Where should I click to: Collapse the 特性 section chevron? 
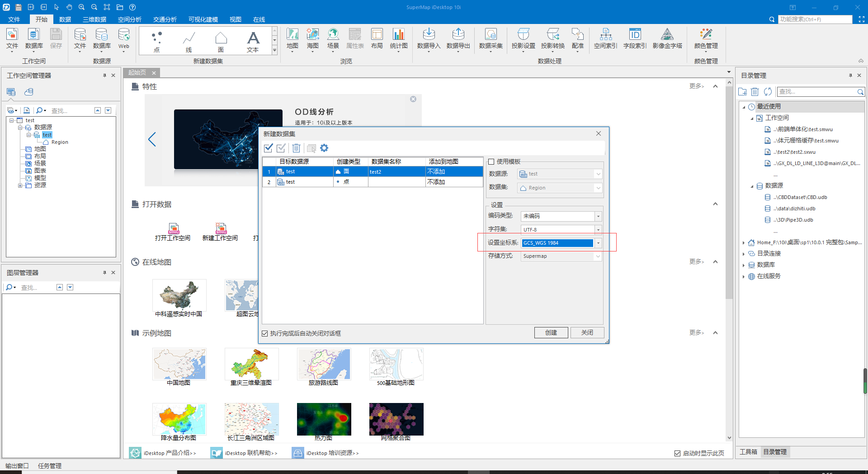pos(715,86)
